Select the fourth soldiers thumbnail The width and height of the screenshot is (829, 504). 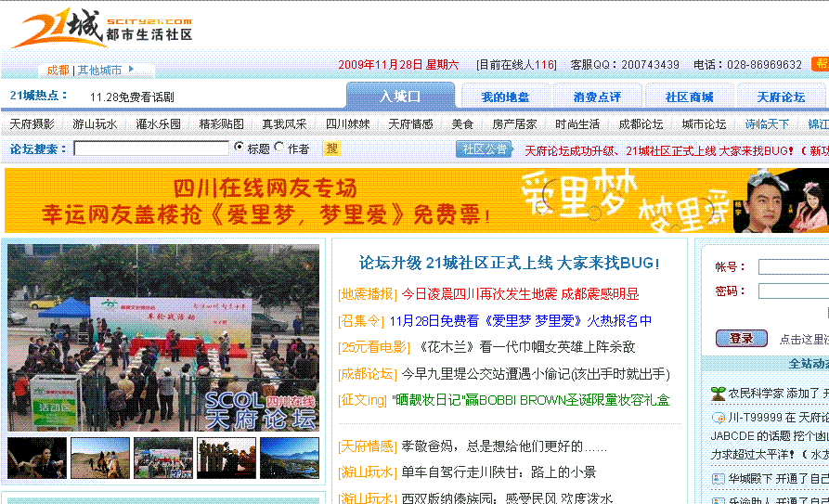coord(227,458)
